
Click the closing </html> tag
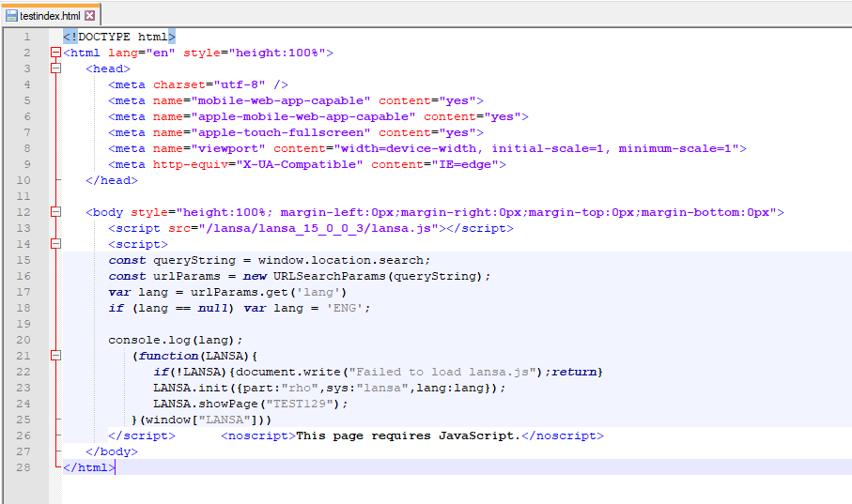click(89, 467)
